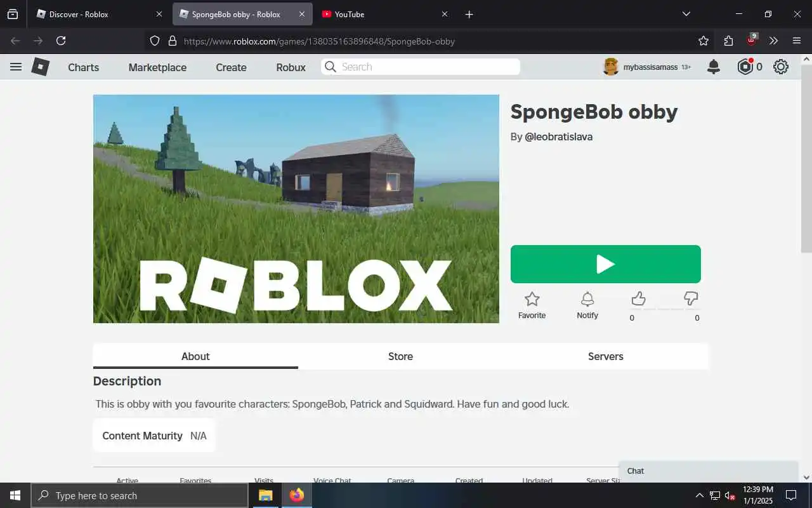812x508 pixels.
Task: Open the Windows notification center
Action: coord(791,495)
